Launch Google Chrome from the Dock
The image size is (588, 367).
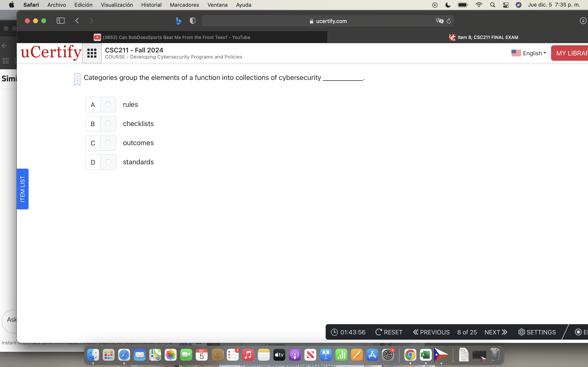(x=411, y=355)
